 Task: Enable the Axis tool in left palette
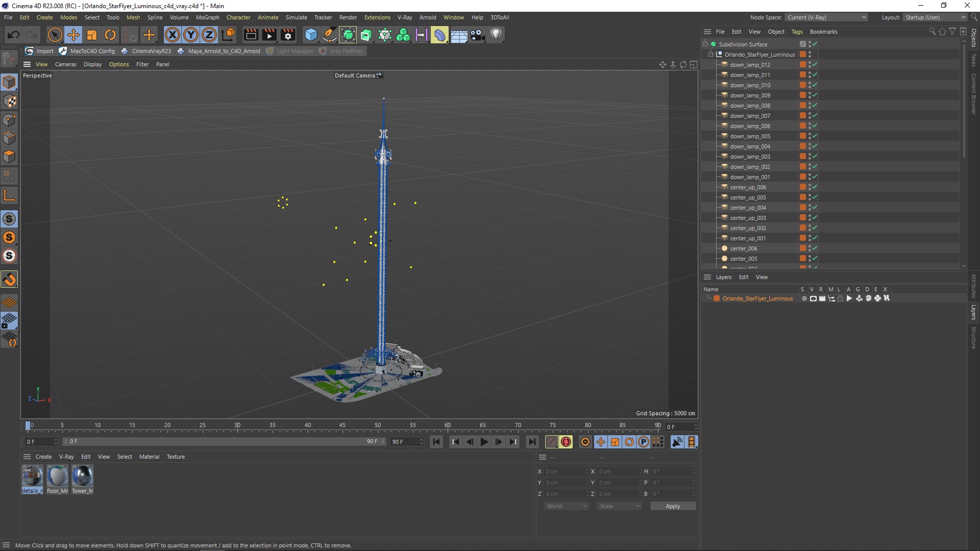click(9, 195)
